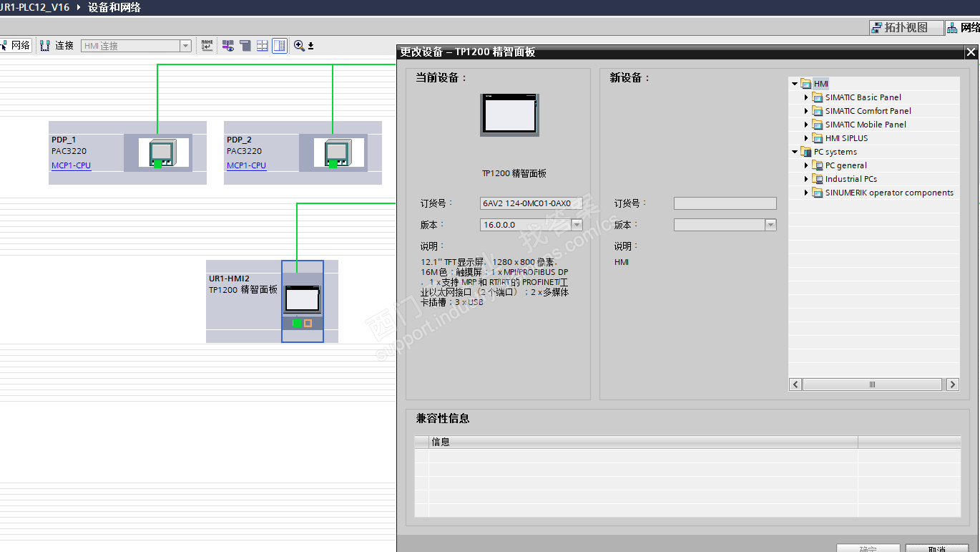Expand the Industrial PCs node
980x552 pixels.
click(806, 179)
